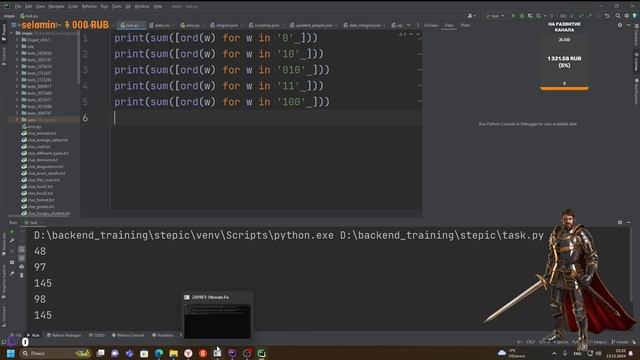Launch Microsoft Edge from the taskbar
This screenshot has width=640, height=360.
pos(159,353)
